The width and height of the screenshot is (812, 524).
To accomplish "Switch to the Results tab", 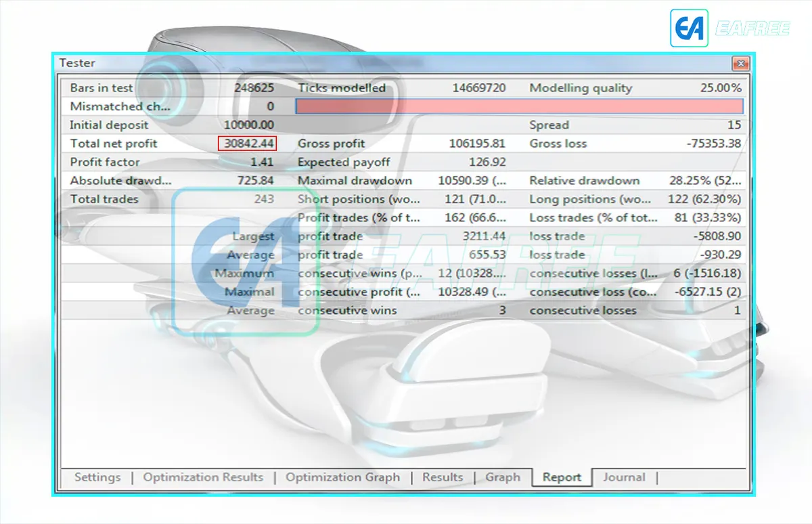I will tap(443, 477).
